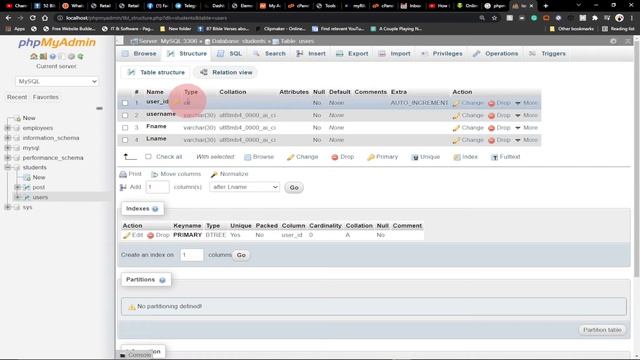Click the Print icon below the columns table
Screen dimensions: 640x360
point(123,174)
